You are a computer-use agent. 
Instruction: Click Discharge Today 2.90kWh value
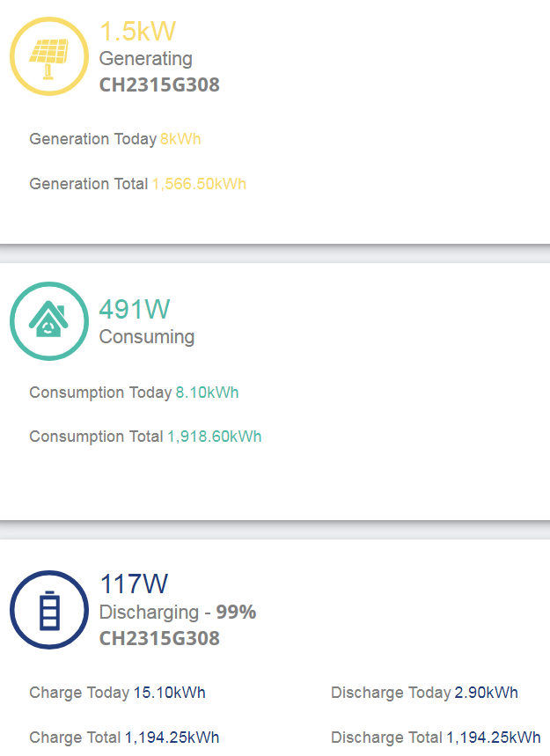point(486,693)
